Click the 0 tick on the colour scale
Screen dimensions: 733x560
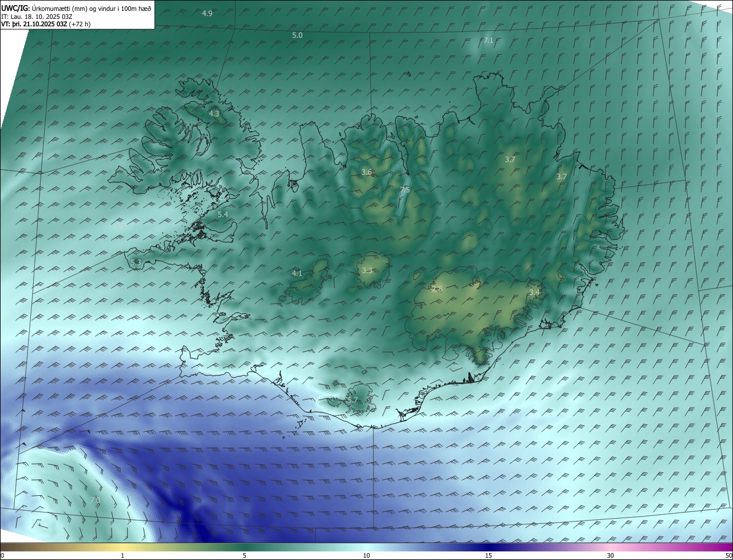pyautogui.click(x=2, y=556)
